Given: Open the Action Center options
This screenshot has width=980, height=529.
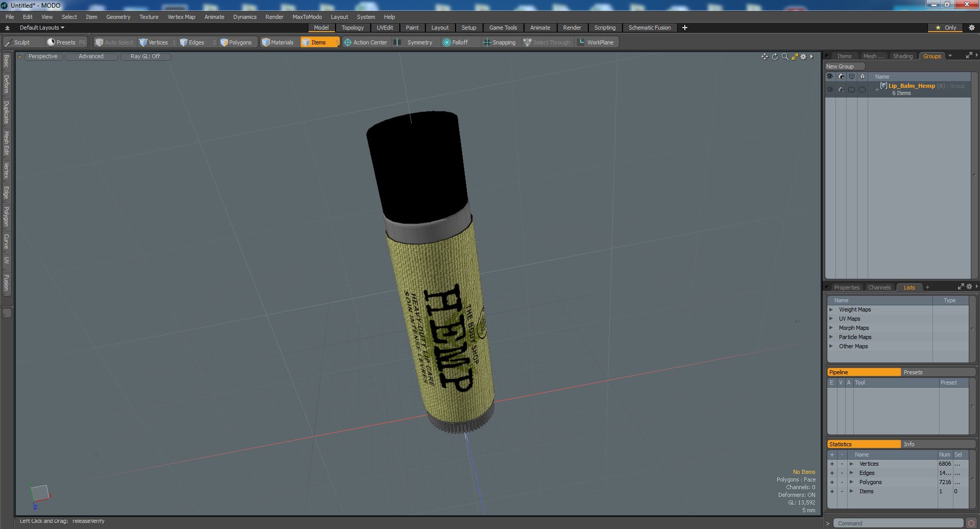Looking at the screenshot, I should (x=366, y=42).
